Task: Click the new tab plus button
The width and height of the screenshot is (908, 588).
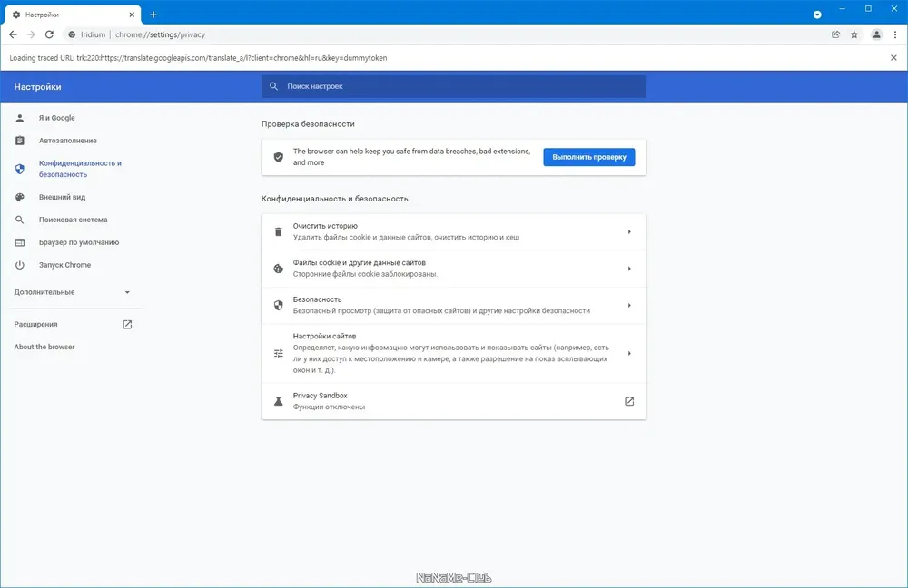Action: point(153,15)
